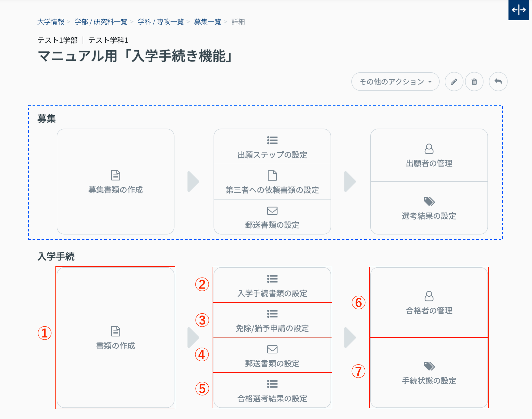Click the pencil edit icon

coord(454,82)
